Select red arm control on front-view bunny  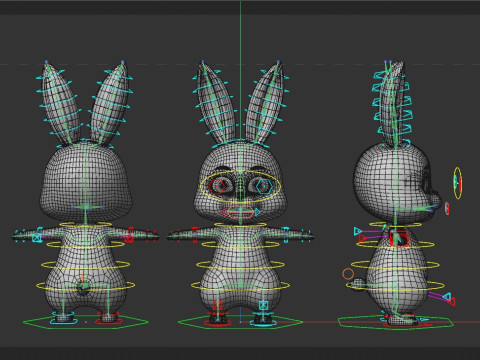pyautogui.click(x=195, y=234)
